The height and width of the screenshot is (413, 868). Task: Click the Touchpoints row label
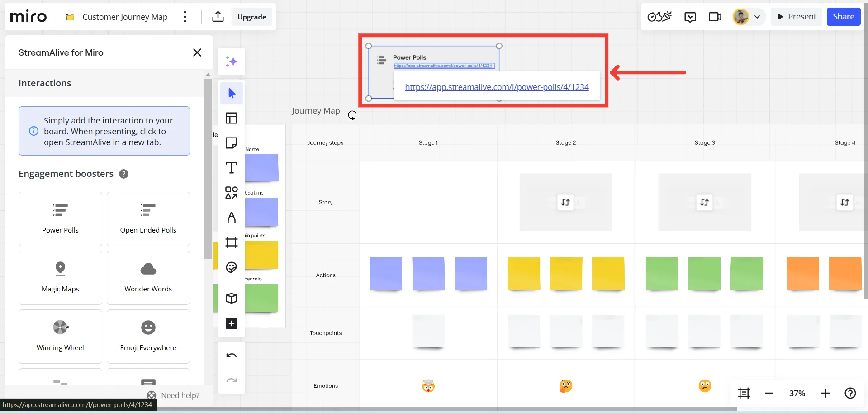(326, 333)
